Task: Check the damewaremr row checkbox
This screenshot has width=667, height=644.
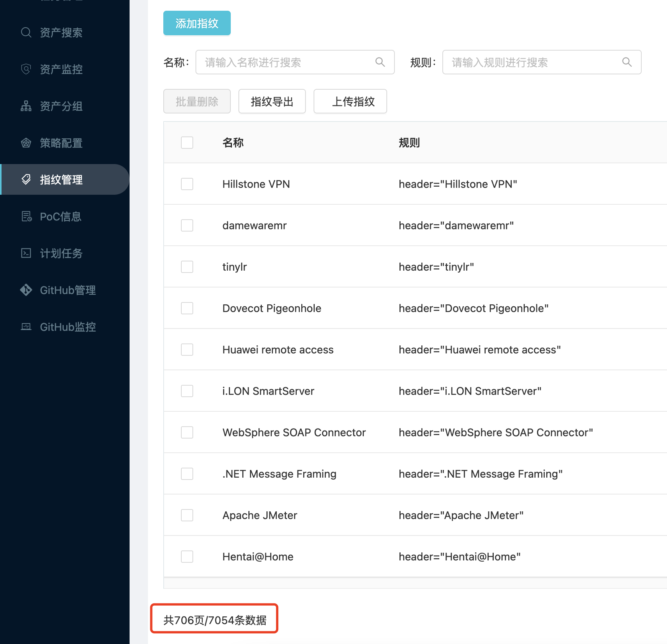Action: pos(187,225)
